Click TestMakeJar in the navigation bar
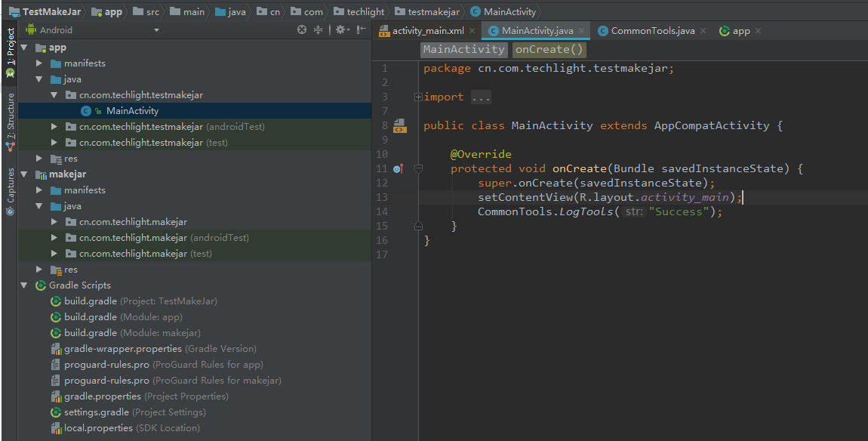Viewport: 868px width, 441px height. tap(45, 11)
